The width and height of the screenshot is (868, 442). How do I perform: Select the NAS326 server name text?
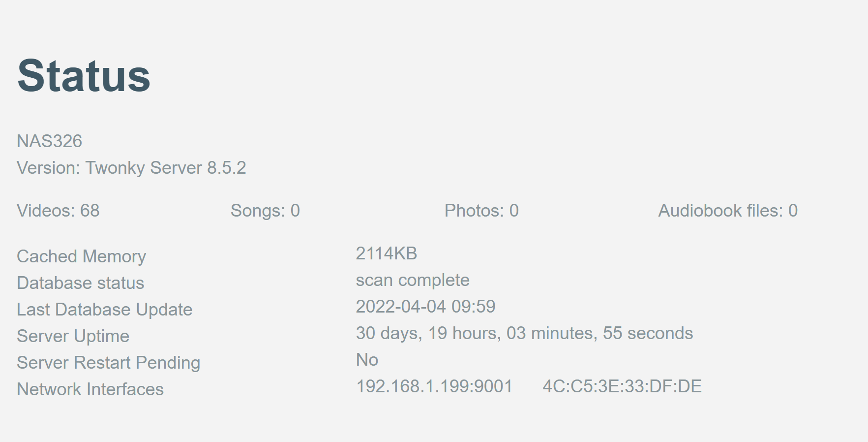(x=50, y=141)
